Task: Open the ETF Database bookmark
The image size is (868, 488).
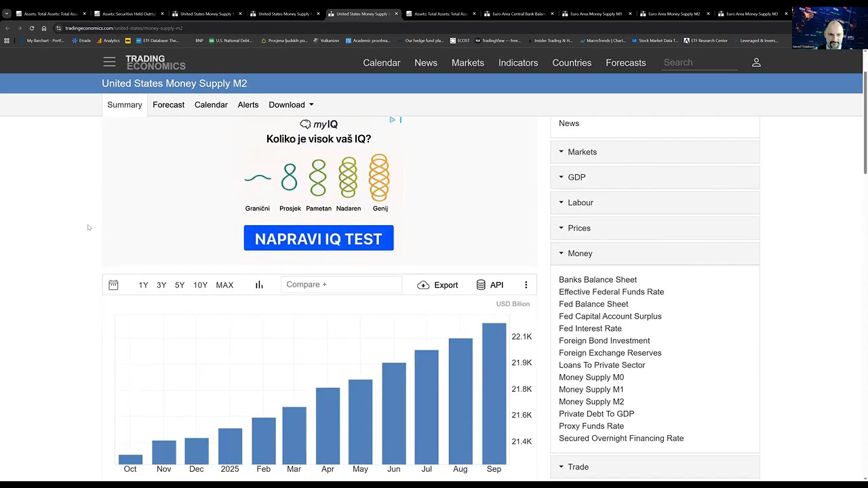Action: 156,41
